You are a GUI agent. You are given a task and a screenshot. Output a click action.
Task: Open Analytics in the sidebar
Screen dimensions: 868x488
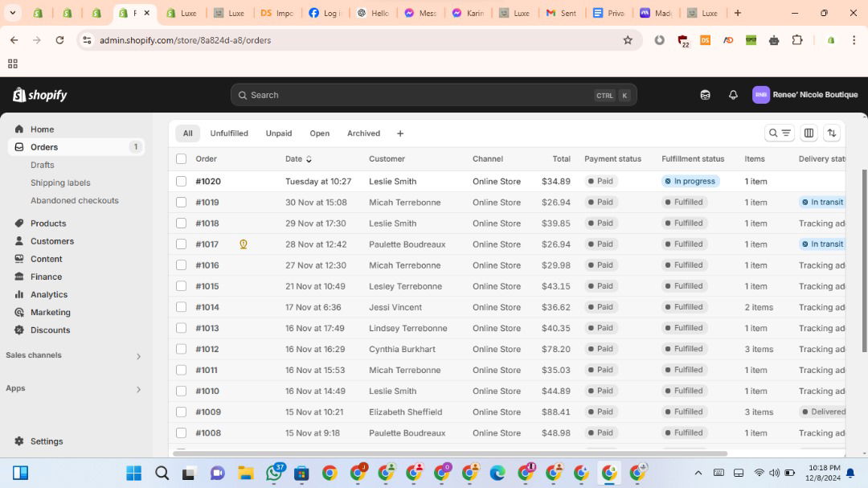[x=48, y=294]
